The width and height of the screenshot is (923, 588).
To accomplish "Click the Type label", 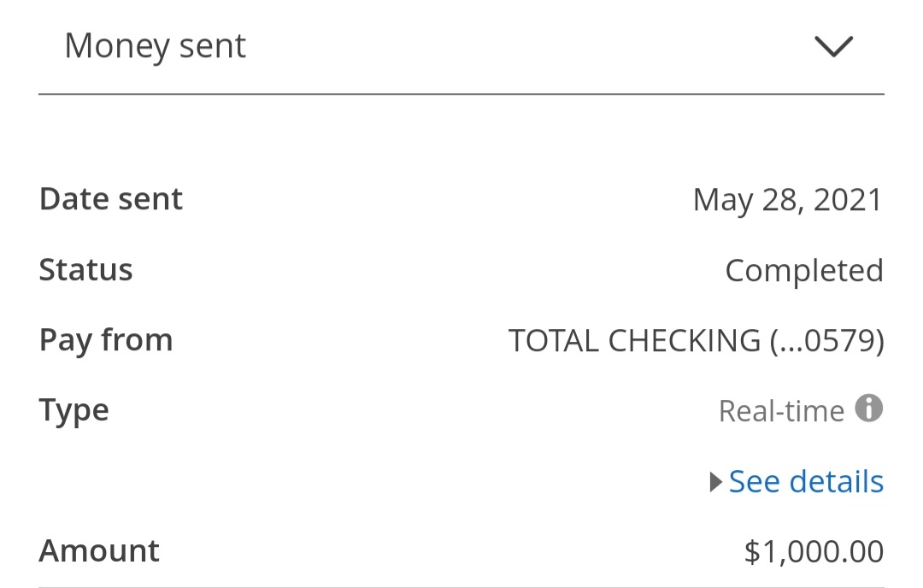I will click(x=74, y=411).
